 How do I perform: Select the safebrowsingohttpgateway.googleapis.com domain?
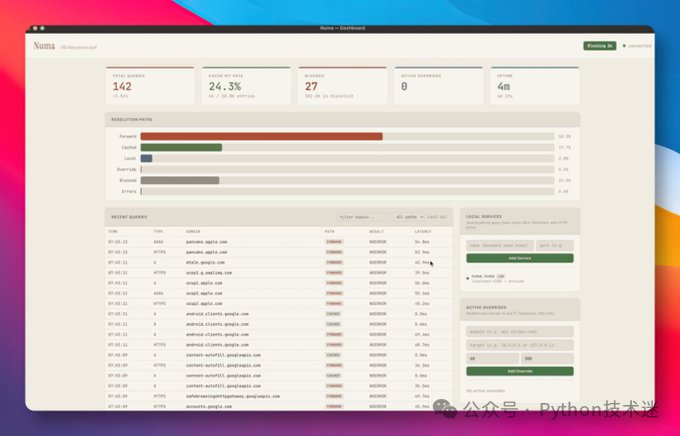point(233,396)
